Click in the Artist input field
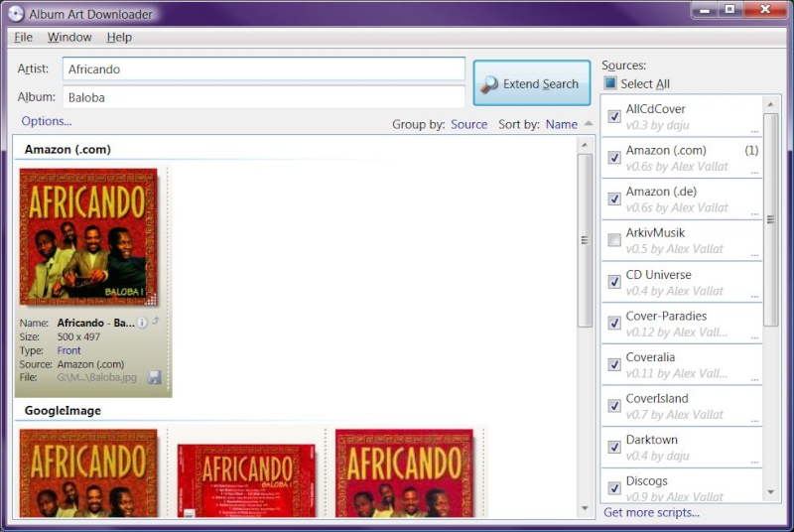Viewport: 794px width, 532px height. pyautogui.click(x=263, y=68)
